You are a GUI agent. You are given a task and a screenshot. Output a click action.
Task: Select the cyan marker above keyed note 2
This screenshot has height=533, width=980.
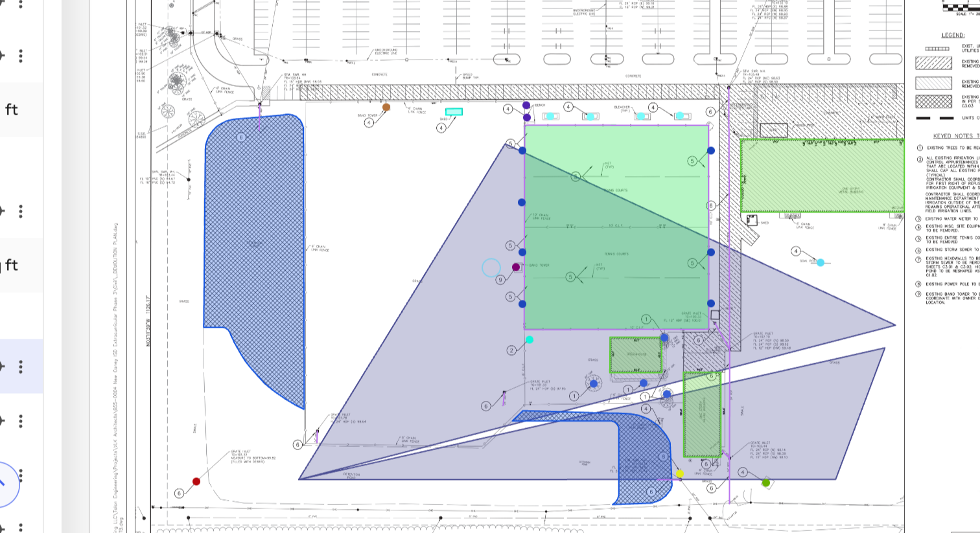pyautogui.click(x=530, y=339)
